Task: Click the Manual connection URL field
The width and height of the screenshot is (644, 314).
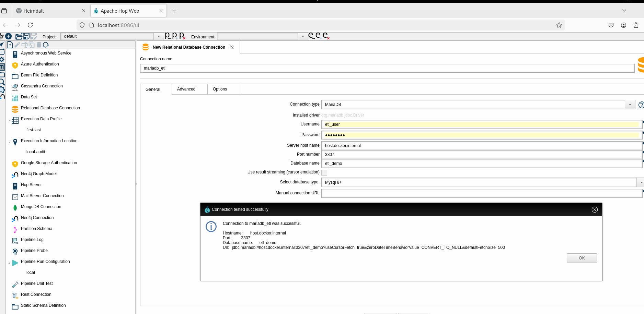Action: 481,193
